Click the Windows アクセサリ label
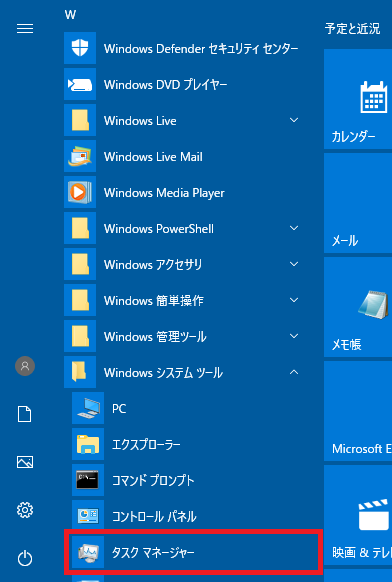 click(x=153, y=265)
